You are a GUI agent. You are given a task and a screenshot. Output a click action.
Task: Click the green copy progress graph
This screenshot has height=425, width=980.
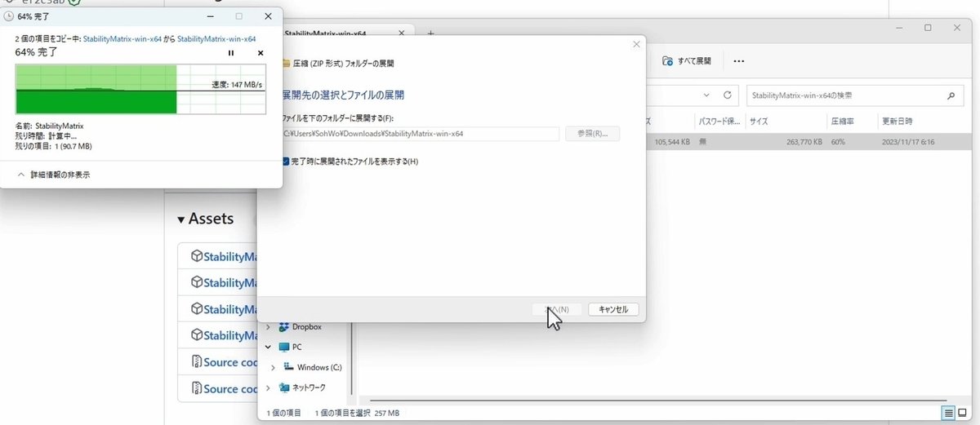coord(140,90)
